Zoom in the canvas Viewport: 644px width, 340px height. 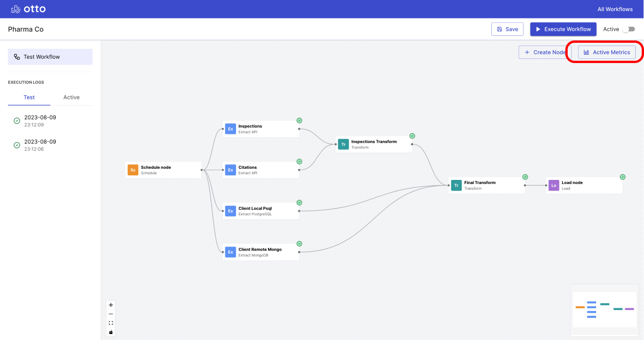tap(111, 305)
